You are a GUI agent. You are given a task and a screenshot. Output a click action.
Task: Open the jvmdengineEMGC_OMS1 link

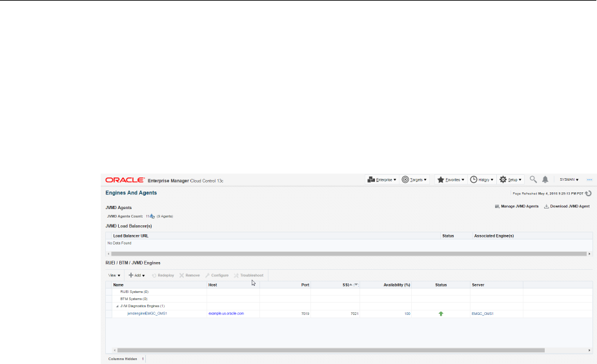147,314
